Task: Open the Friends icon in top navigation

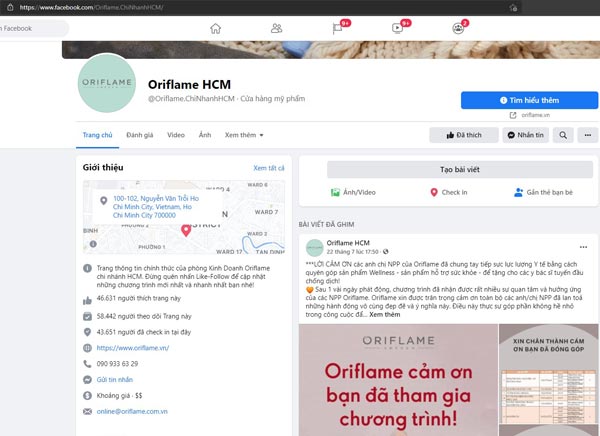Action: click(276, 28)
